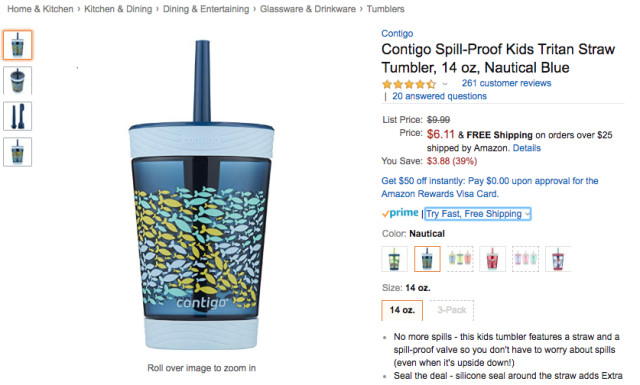Select the 14 oz. size option

(x=402, y=310)
